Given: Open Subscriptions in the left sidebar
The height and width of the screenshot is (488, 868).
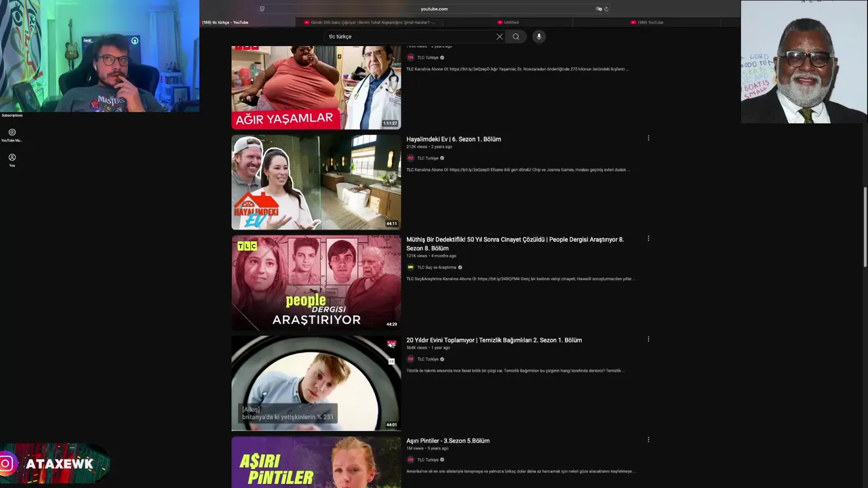Looking at the screenshot, I should [x=12, y=115].
